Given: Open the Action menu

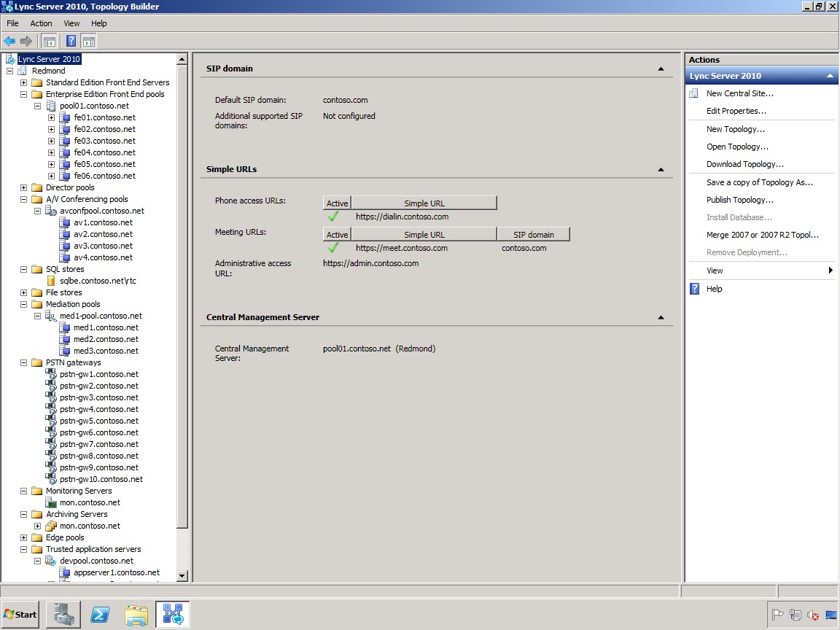Looking at the screenshot, I should (42, 23).
